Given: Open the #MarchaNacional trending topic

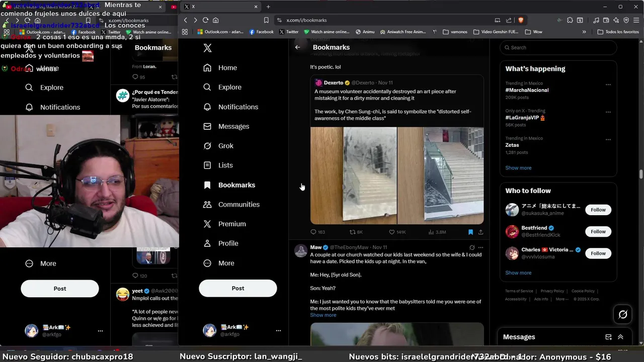Looking at the screenshot, I should click(527, 90).
